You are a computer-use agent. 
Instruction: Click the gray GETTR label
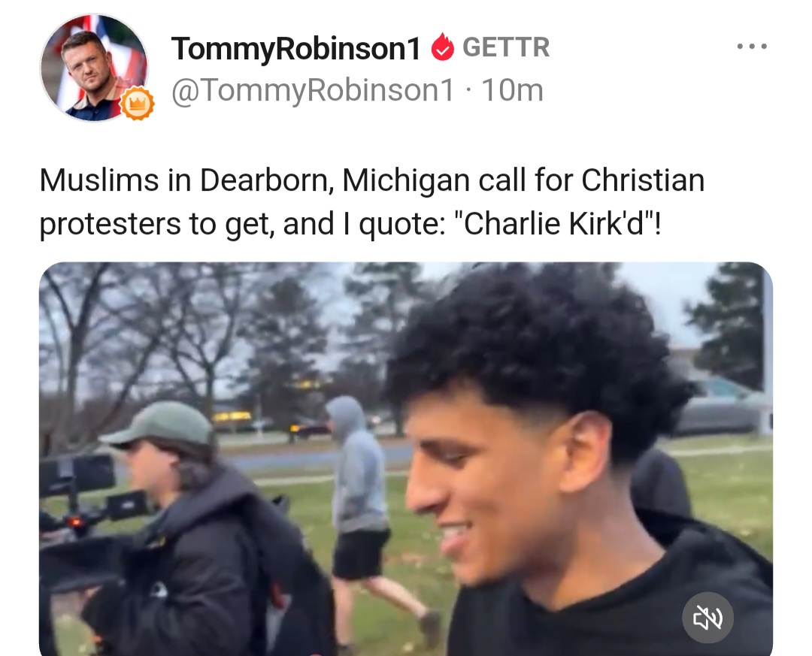click(x=506, y=47)
